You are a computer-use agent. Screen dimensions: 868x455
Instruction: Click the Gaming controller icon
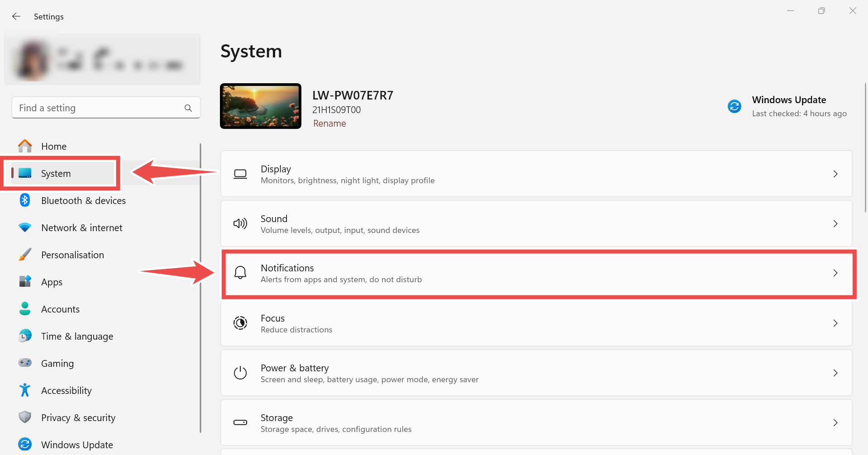25,363
